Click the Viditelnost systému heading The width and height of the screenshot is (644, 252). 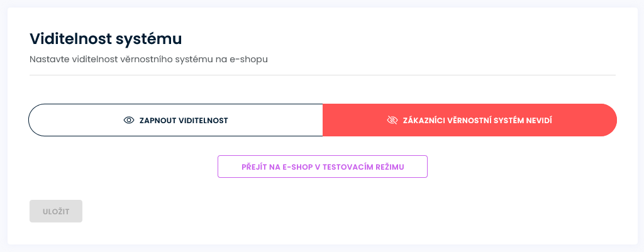[x=106, y=38]
